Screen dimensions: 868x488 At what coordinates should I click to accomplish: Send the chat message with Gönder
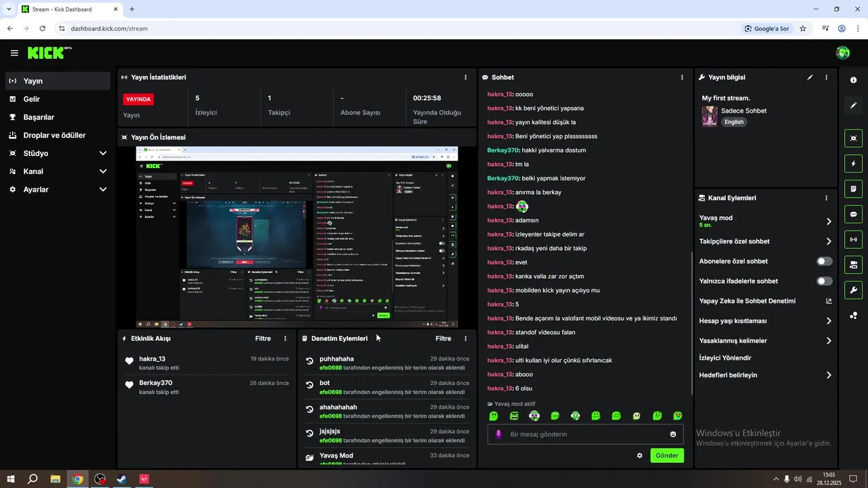(x=667, y=455)
